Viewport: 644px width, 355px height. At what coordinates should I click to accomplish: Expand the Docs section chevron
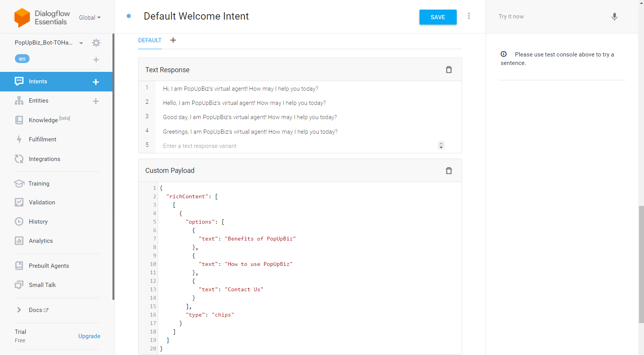tap(19, 310)
